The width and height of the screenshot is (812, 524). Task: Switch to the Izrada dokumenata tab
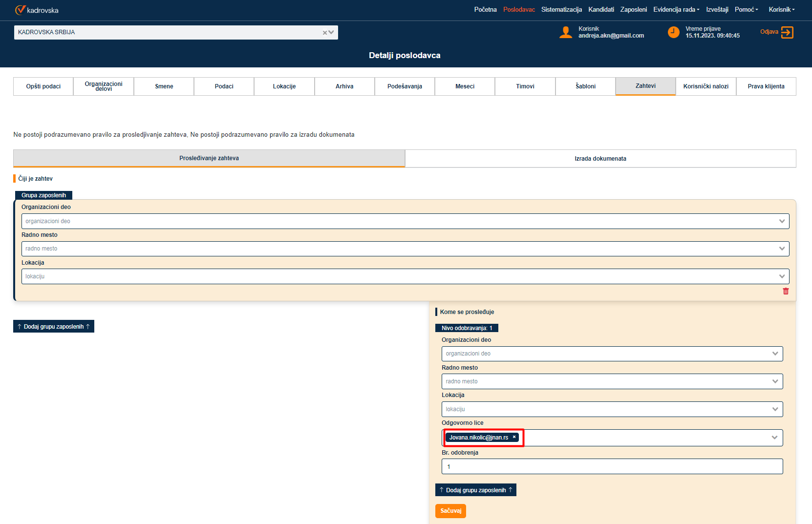coord(600,159)
